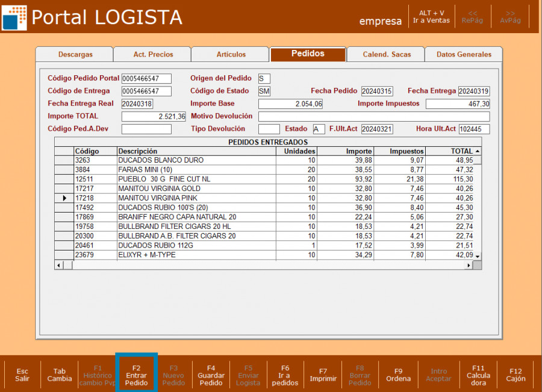This screenshot has height=392, width=542.
Task: Click the Portal LOGISTA logo icon
Action: click(14, 17)
